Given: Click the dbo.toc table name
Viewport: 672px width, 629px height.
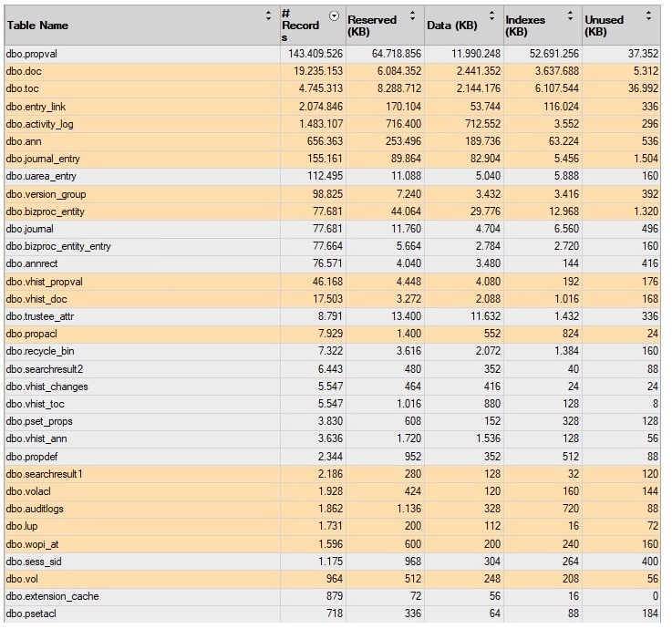Looking at the screenshot, I should pos(22,89).
